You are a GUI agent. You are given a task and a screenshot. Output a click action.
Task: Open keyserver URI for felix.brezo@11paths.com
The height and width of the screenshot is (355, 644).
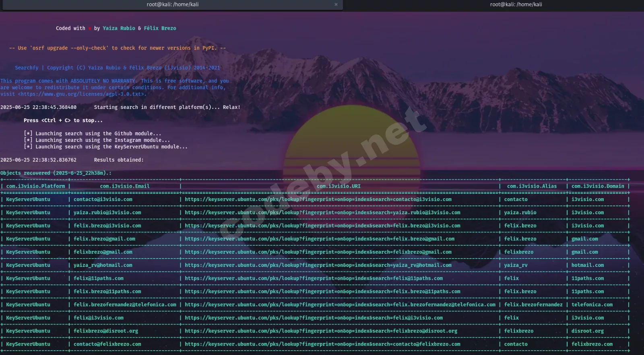click(322, 291)
